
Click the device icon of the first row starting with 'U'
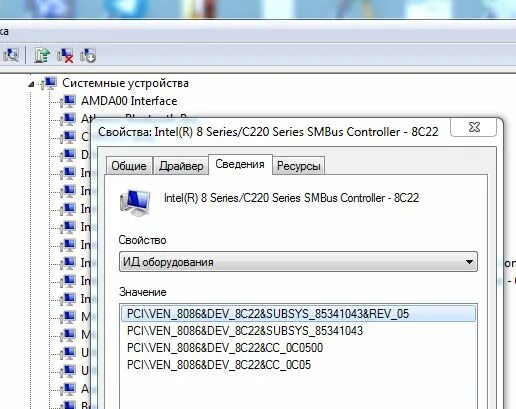point(68,353)
